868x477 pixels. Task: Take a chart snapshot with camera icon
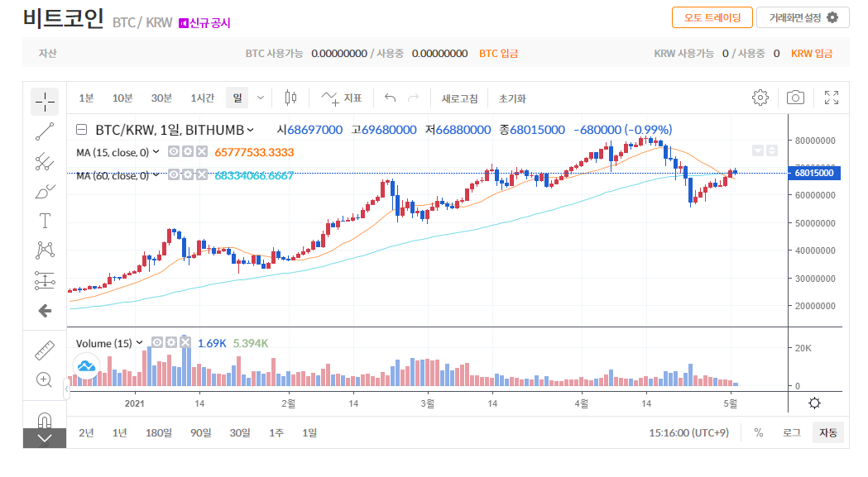795,98
